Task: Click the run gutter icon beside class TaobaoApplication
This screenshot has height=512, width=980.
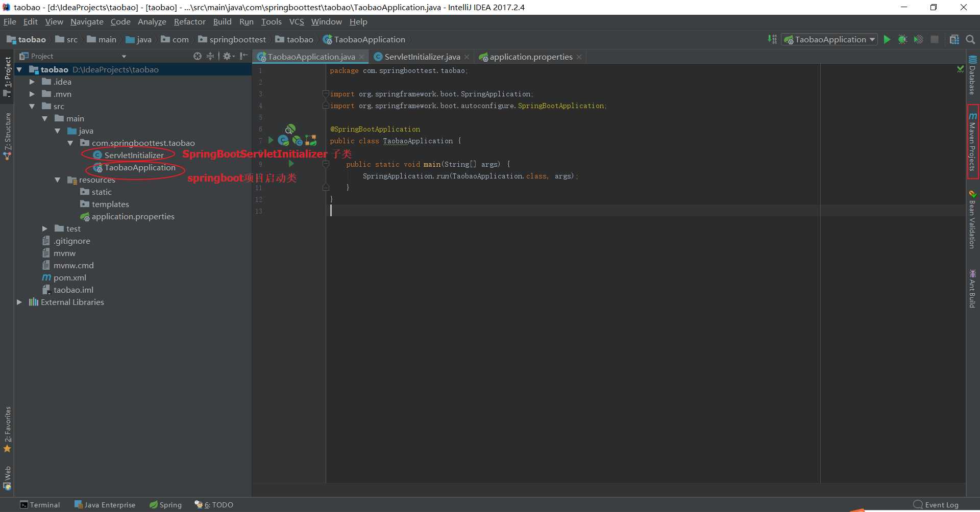Action: click(x=271, y=140)
